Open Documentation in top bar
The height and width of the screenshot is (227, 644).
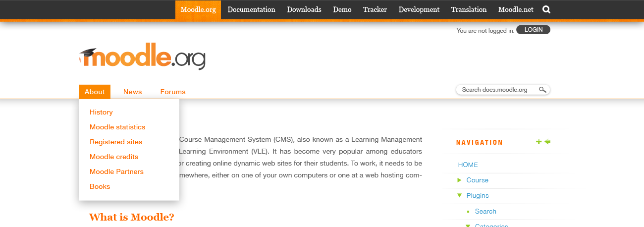(251, 9)
